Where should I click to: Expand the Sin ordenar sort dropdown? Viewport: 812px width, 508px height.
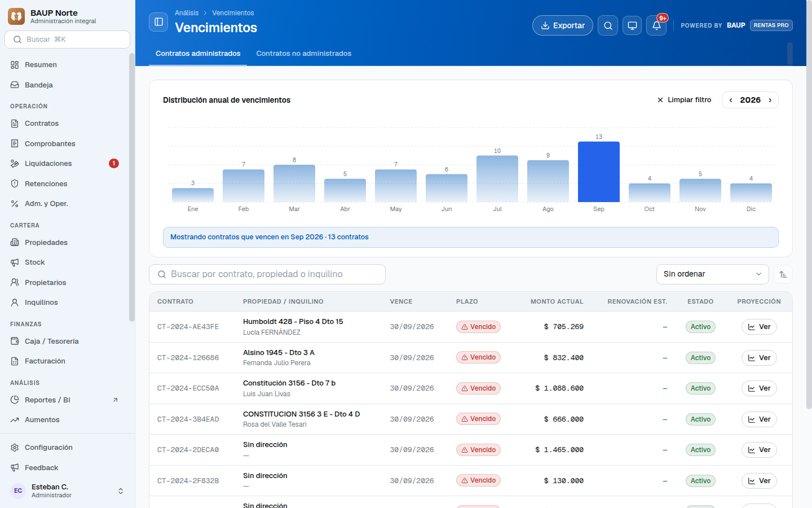tap(713, 274)
